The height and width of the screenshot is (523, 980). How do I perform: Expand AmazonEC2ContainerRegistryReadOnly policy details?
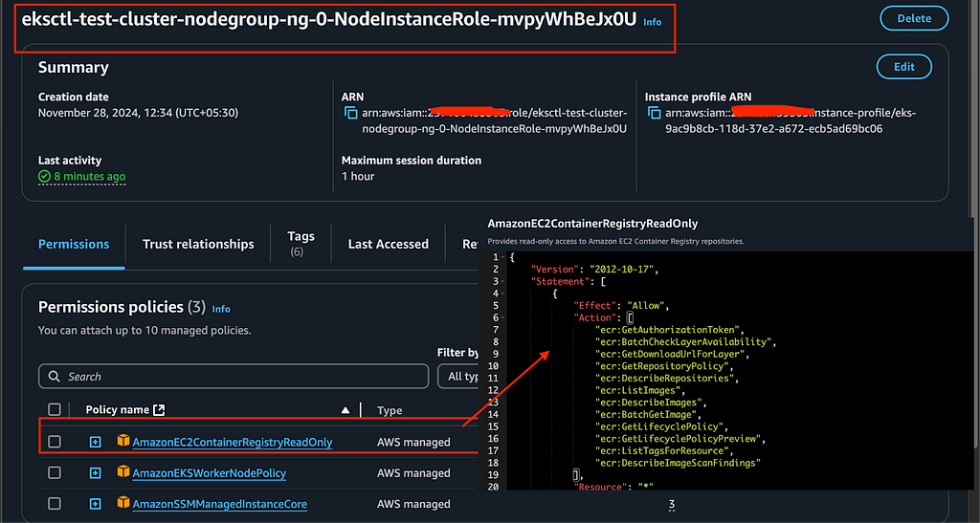click(x=95, y=442)
